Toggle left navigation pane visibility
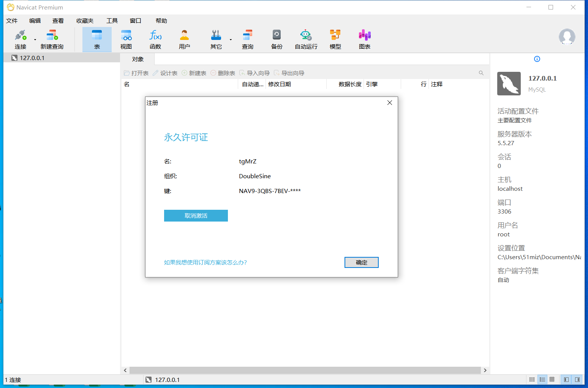 click(x=566, y=379)
